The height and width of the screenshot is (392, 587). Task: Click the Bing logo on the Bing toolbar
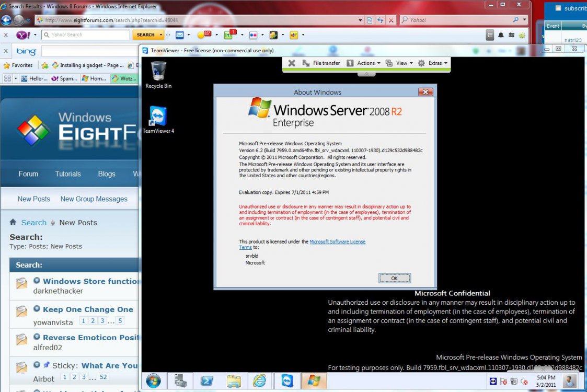point(26,51)
